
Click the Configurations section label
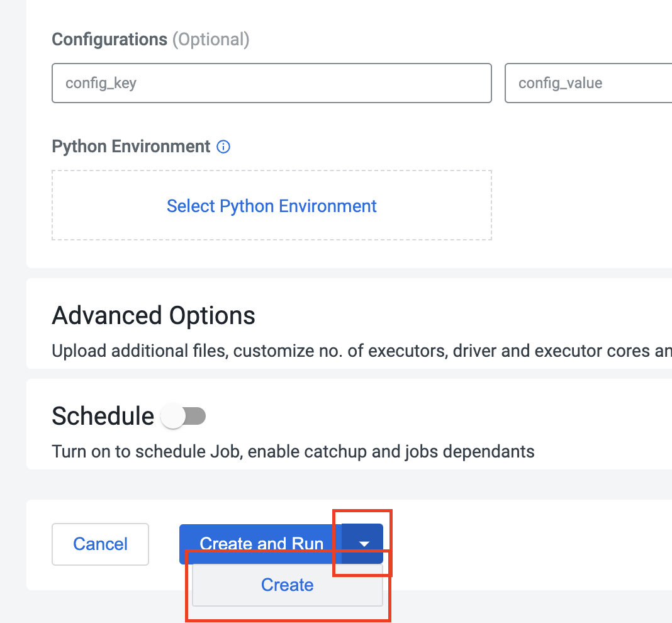pos(109,40)
